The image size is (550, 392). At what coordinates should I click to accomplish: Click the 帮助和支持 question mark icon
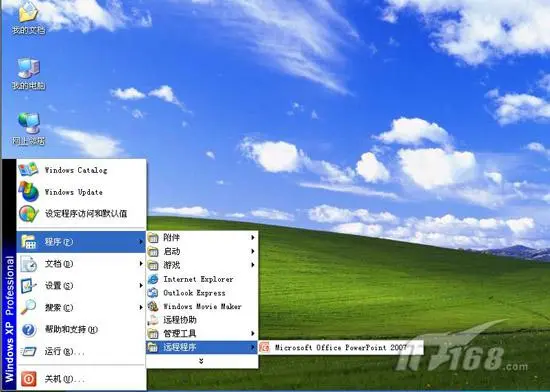[x=28, y=330]
